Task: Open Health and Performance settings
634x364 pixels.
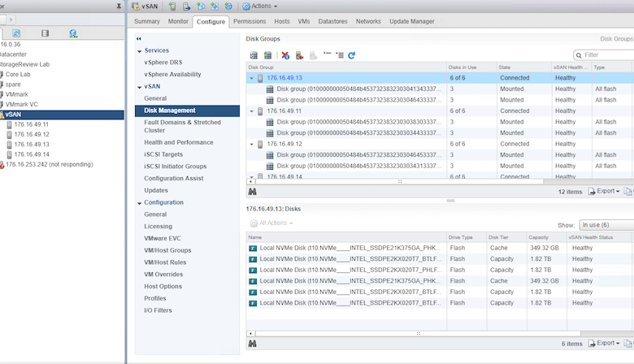Action: [179, 142]
